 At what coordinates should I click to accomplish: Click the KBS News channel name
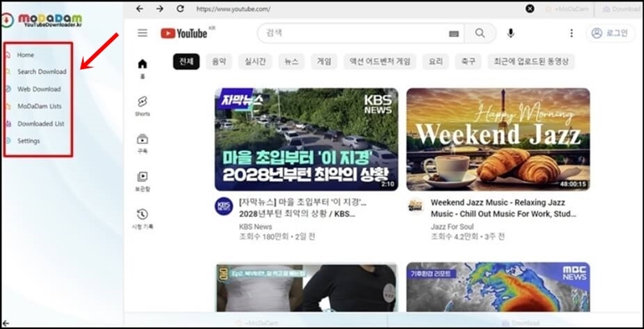pyautogui.click(x=255, y=227)
